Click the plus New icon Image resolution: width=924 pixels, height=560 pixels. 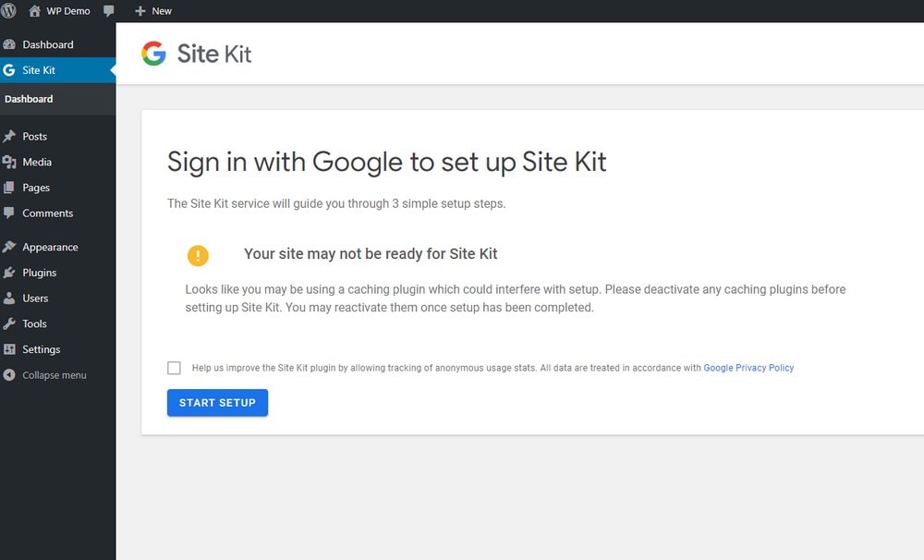[140, 10]
